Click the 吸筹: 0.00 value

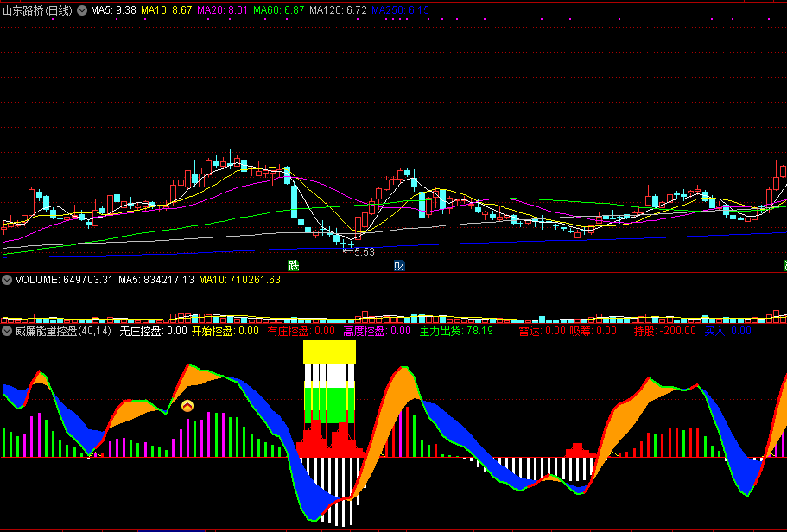[593, 331]
